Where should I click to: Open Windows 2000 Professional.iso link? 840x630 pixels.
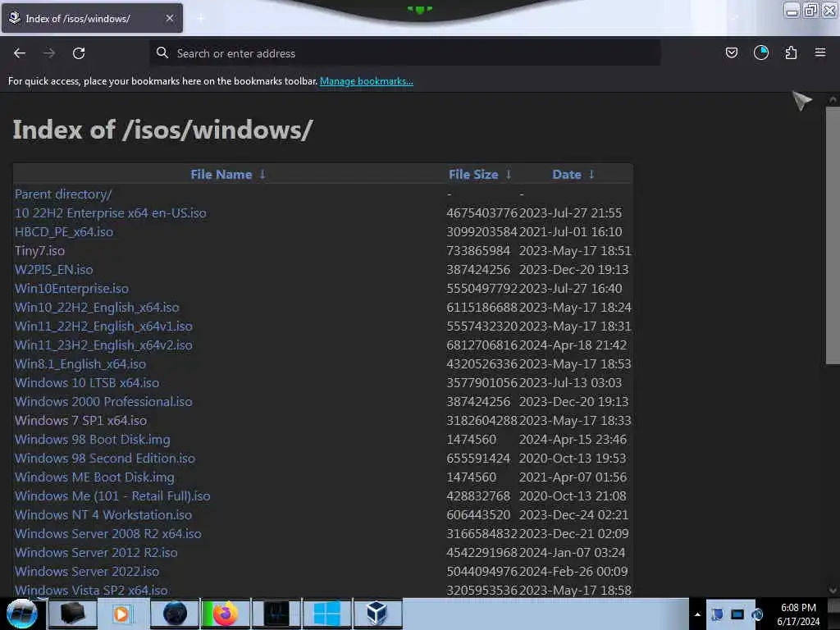click(103, 402)
